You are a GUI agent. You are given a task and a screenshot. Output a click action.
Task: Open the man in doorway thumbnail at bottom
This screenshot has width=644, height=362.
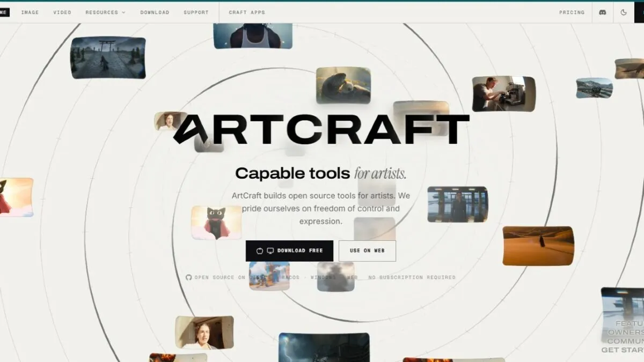pyautogui.click(x=204, y=332)
